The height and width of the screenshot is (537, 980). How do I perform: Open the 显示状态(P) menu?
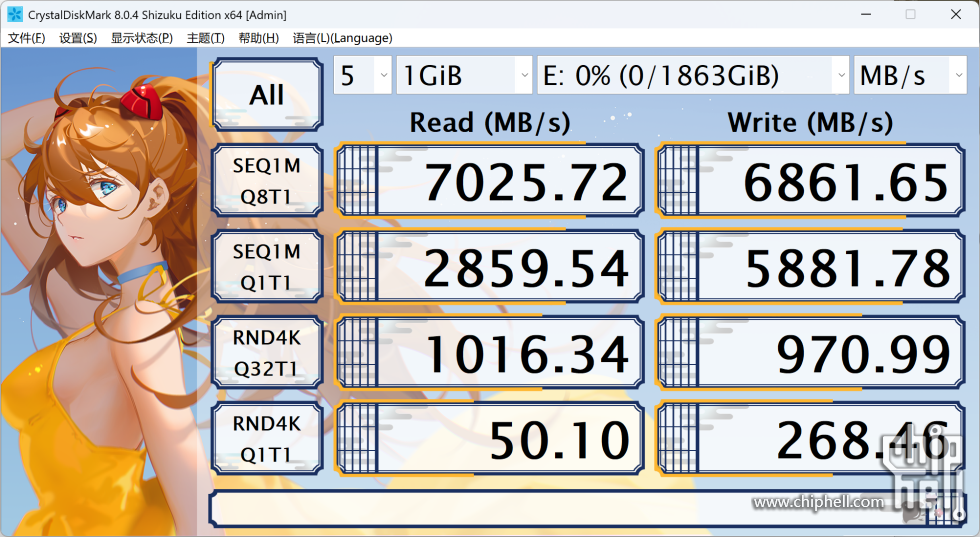(x=142, y=38)
